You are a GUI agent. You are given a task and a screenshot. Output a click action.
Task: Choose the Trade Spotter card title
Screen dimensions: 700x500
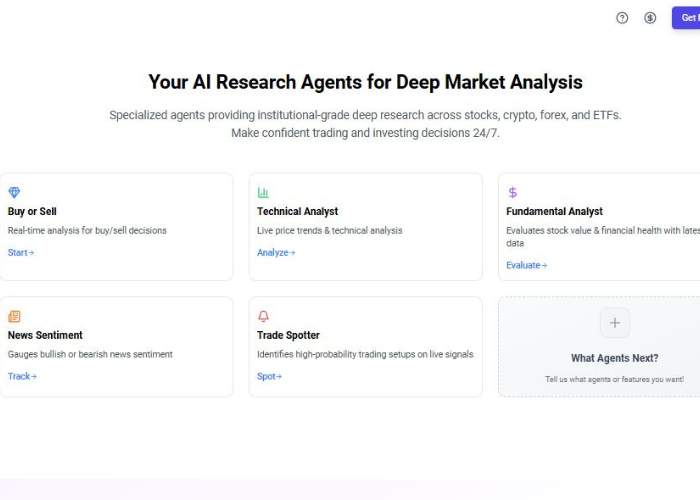[x=288, y=335]
